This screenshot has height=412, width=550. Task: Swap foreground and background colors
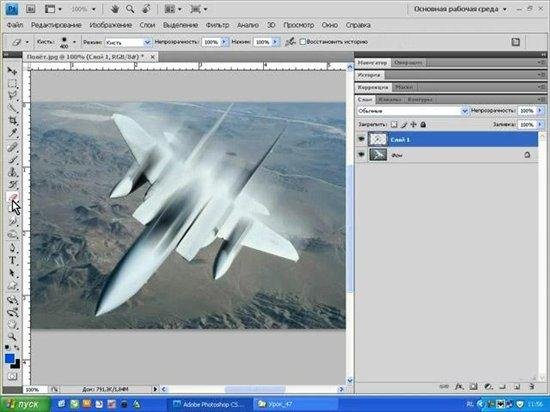tap(16, 348)
